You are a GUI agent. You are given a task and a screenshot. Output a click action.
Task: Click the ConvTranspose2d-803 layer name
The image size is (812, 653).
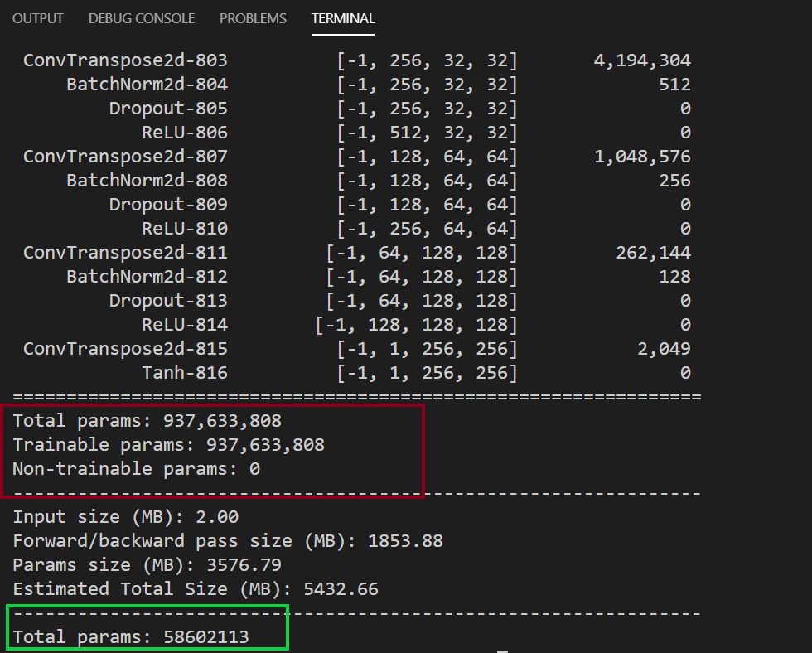(125, 60)
